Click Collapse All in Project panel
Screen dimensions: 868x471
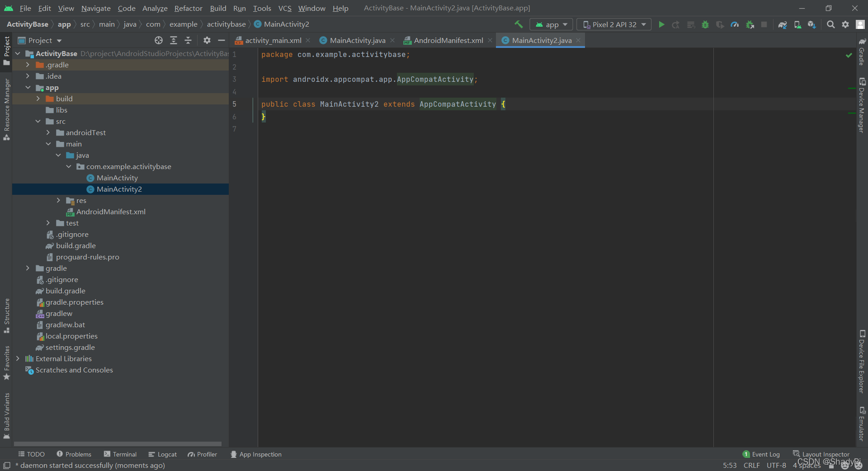[188, 40]
